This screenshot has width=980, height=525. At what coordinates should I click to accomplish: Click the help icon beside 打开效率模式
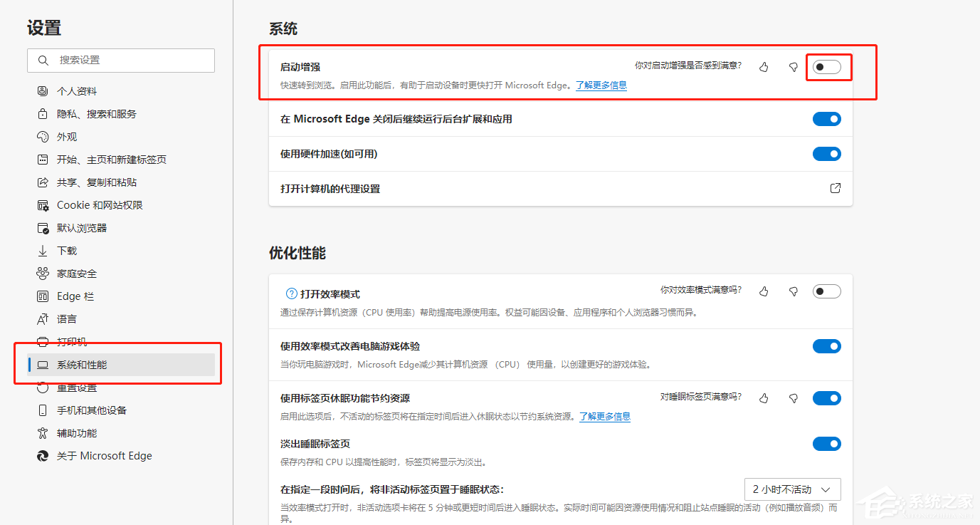tap(291, 293)
